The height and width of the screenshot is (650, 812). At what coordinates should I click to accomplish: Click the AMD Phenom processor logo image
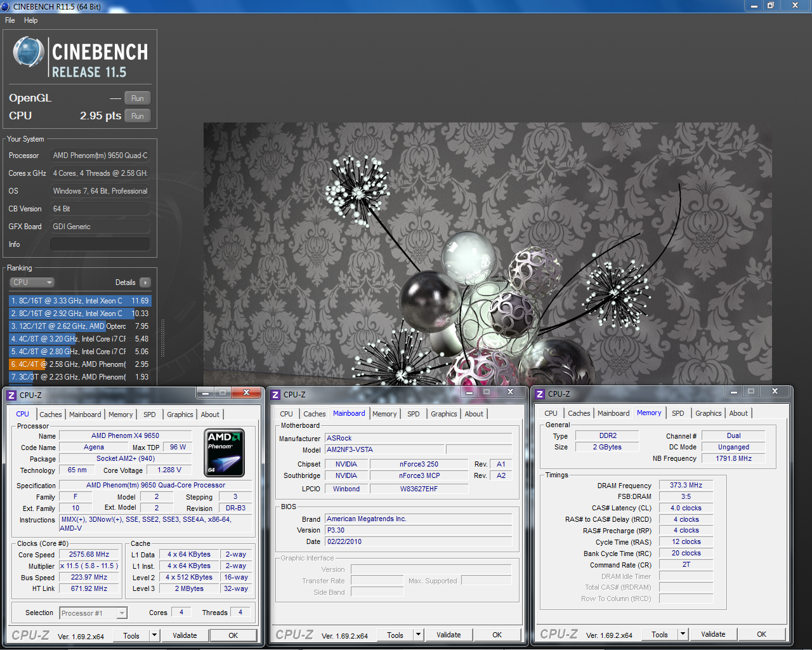pyautogui.click(x=225, y=453)
